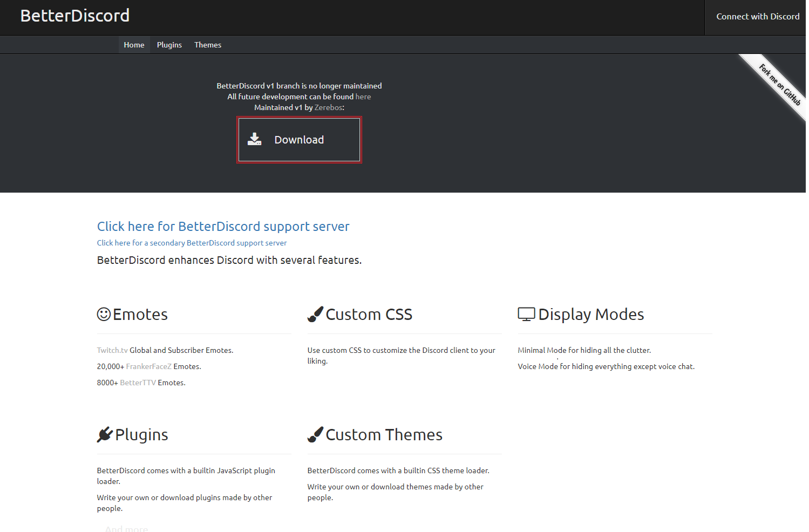This screenshot has width=809, height=532.
Task: Click the Custom Themes heading text
Action: coord(384,434)
